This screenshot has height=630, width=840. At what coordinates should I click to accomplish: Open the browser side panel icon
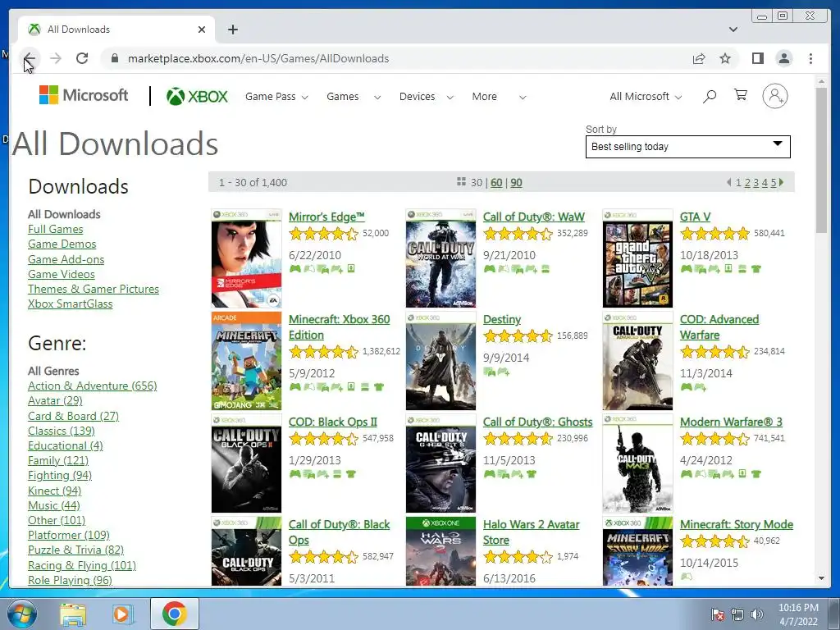[x=757, y=58]
